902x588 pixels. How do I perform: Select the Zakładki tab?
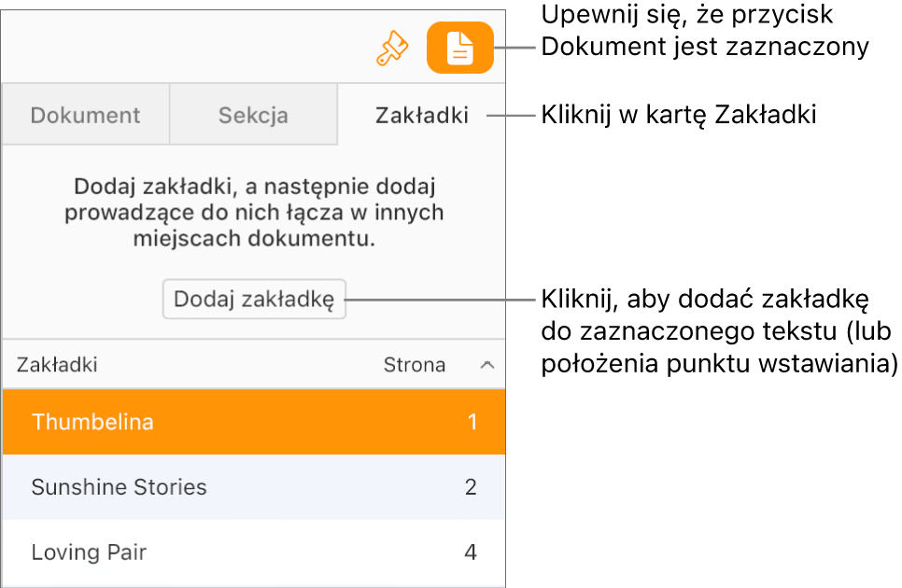point(420,114)
